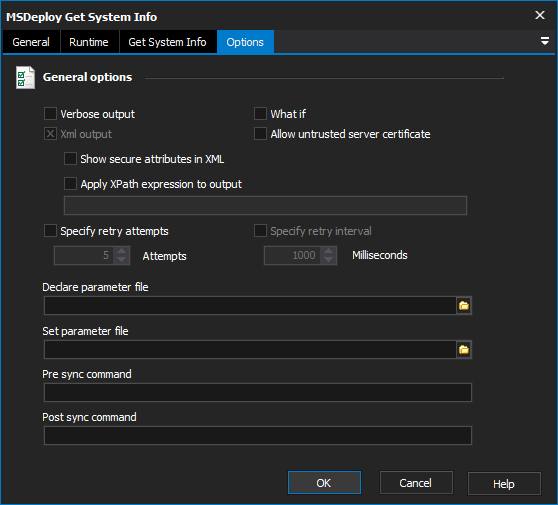558x505 pixels.
Task: Click the Milliseconds field showing 1000
Action: coord(293,255)
